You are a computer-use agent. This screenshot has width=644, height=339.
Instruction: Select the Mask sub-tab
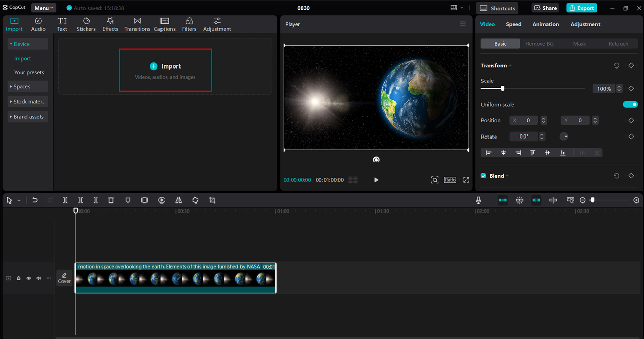tap(579, 44)
